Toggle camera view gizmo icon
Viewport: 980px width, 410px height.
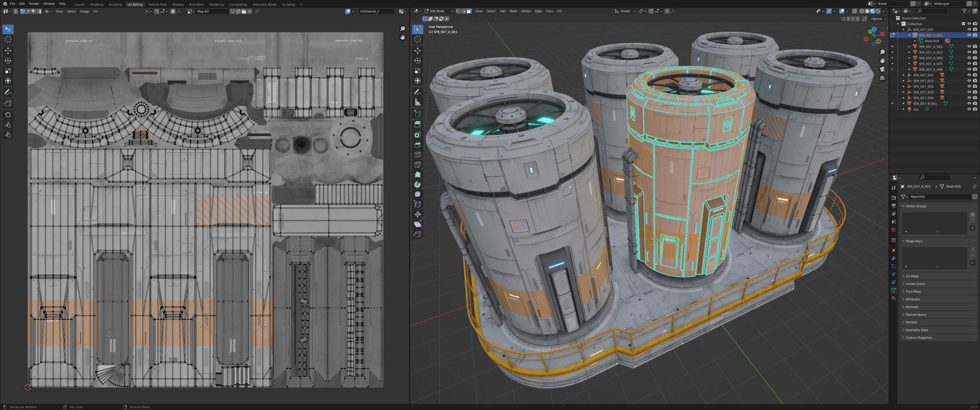[x=882, y=69]
